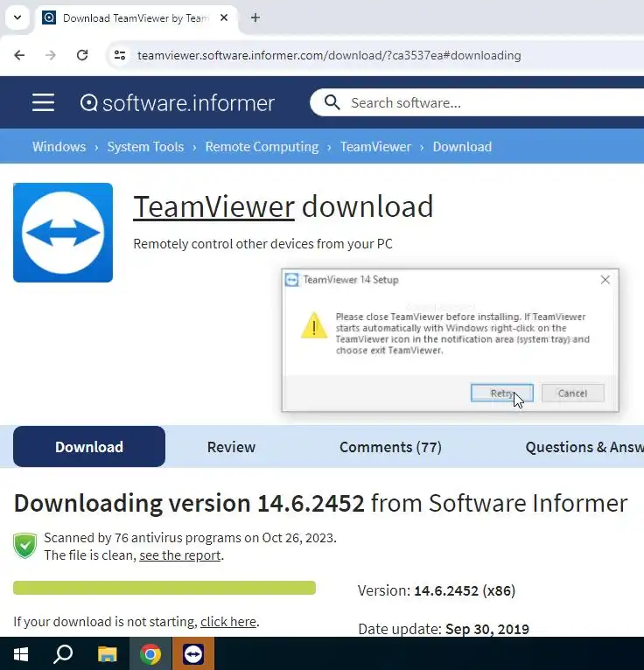The image size is (644, 670).
Task: Click Retry in TeamViewer 14 Setup
Action: (x=501, y=393)
